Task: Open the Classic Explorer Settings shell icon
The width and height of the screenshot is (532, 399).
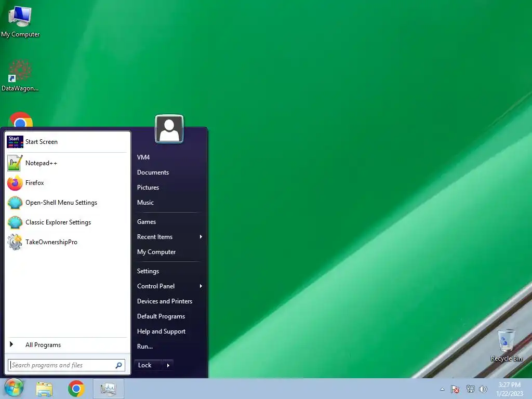Action: tap(15, 222)
